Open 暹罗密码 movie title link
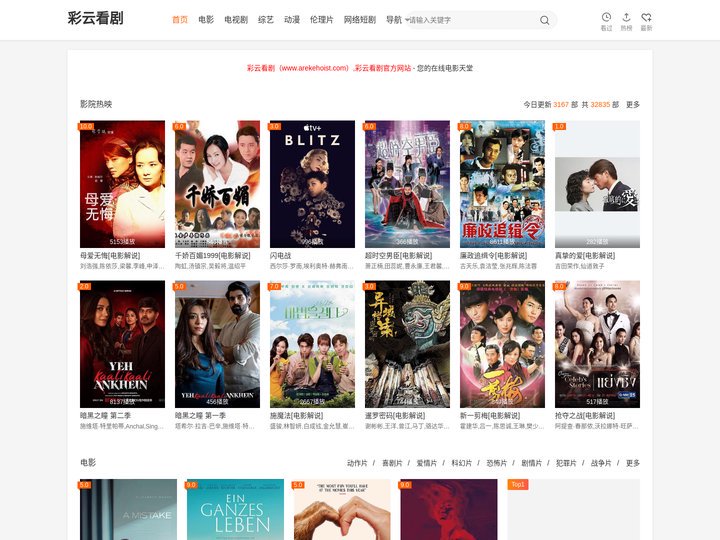 tap(394, 415)
